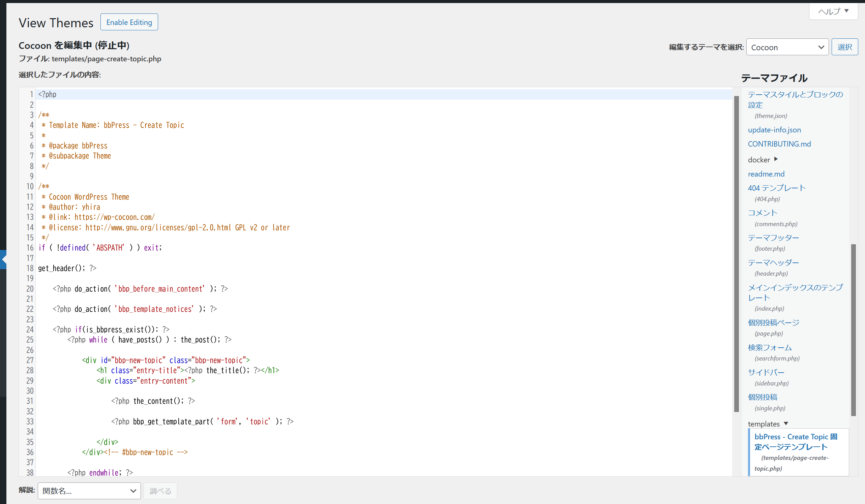This screenshot has height=504, width=865.
Task: Expand the collapsed admin sidebar arrow
Action: 3,259
